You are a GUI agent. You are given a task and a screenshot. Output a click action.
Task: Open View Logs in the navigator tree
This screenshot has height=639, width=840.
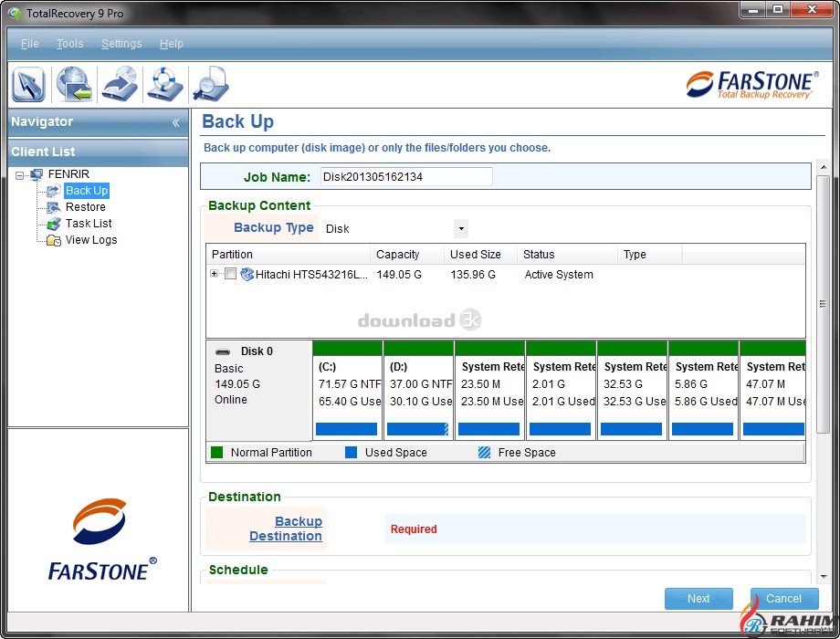point(90,240)
